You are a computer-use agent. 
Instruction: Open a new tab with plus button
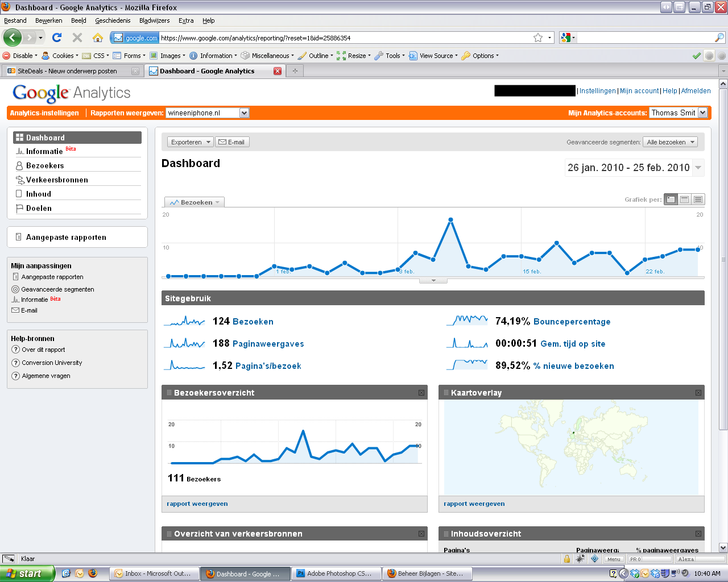tap(295, 71)
